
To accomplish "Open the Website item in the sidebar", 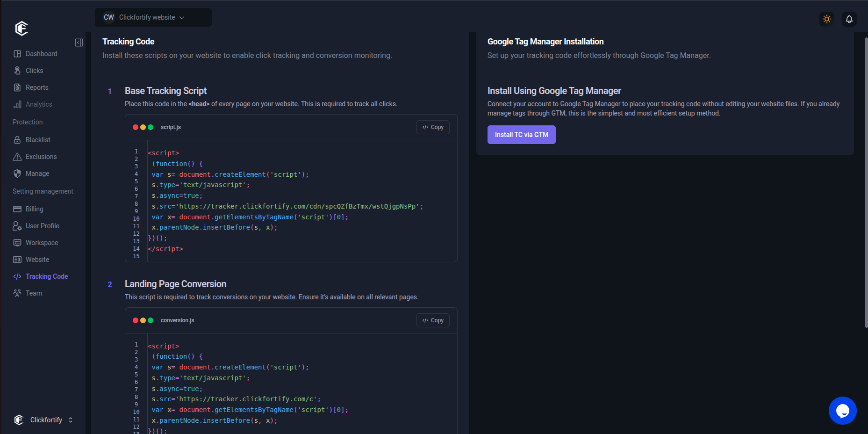I will click(x=37, y=259).
